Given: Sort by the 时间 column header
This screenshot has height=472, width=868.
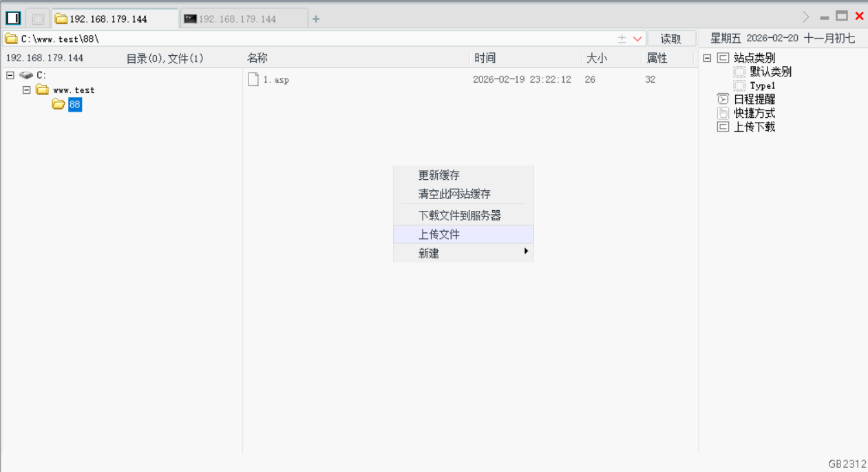Looking at the screenshot, I should 485,59.
